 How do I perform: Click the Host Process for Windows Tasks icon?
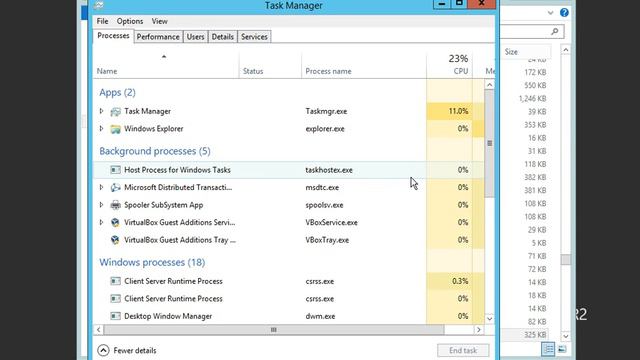point(116,170)
